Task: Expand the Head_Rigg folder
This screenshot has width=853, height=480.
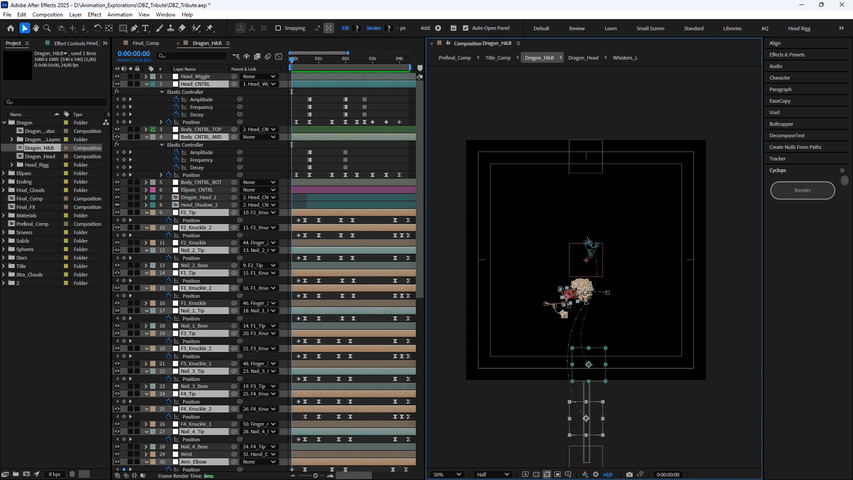Action: pyautogui.click(x=11, y=164)
